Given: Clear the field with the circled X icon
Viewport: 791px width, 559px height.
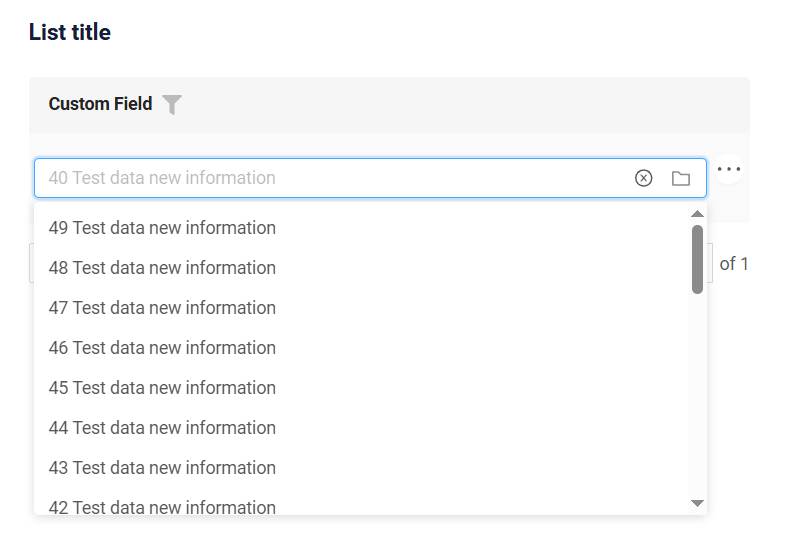Looking at the screenshot, I should tap(643, 178).
